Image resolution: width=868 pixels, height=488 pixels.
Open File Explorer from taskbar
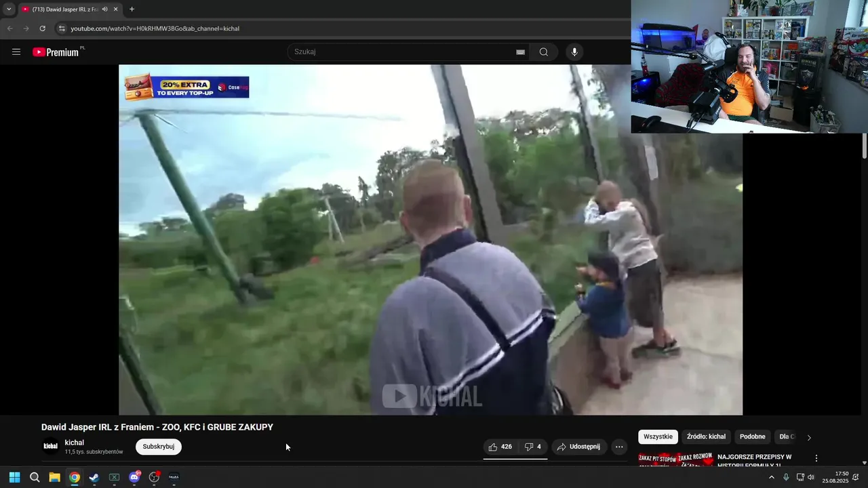pyautogui.click(x=54, y=477)
